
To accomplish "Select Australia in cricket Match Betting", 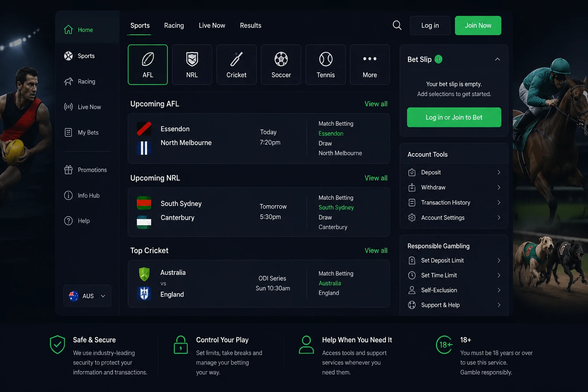I will pyautogui.click(x=330, y=283).
